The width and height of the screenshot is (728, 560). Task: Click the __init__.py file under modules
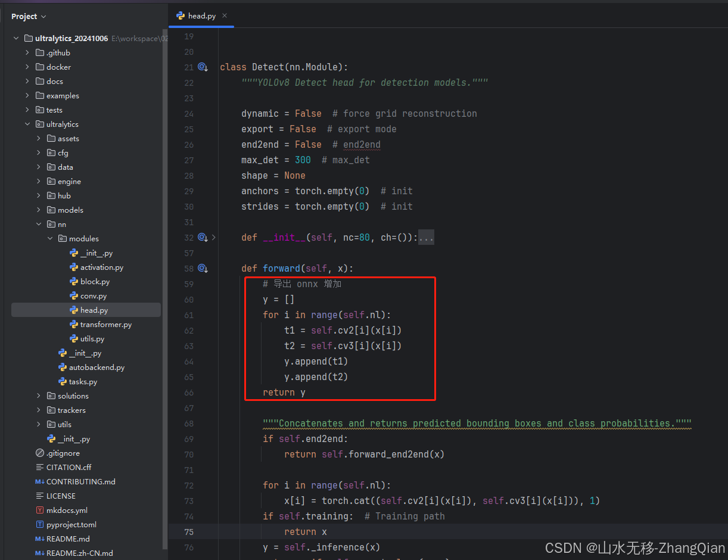pyautogui.click(x=97, y=253)
